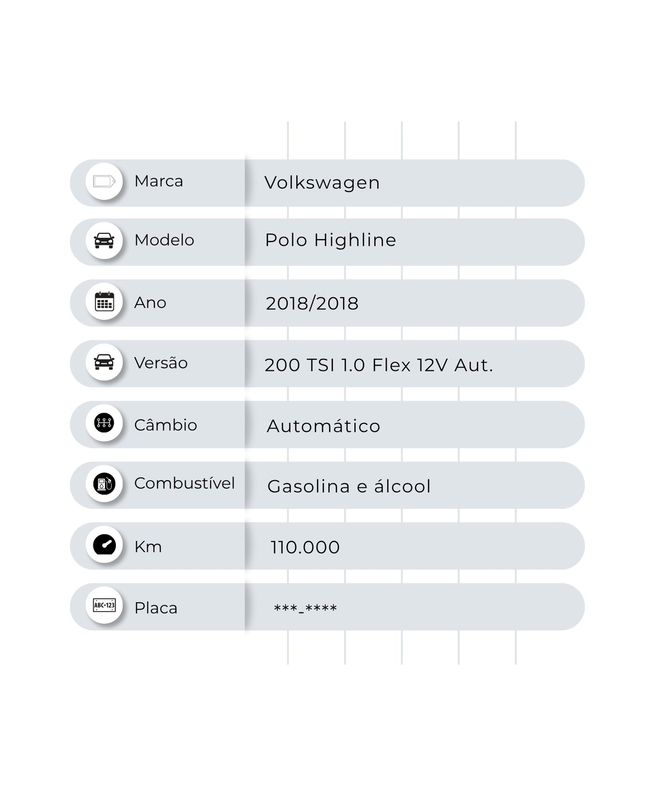Click the tag icon beside Marca
This screenshot has width=650, height=812.
(104, 181)
